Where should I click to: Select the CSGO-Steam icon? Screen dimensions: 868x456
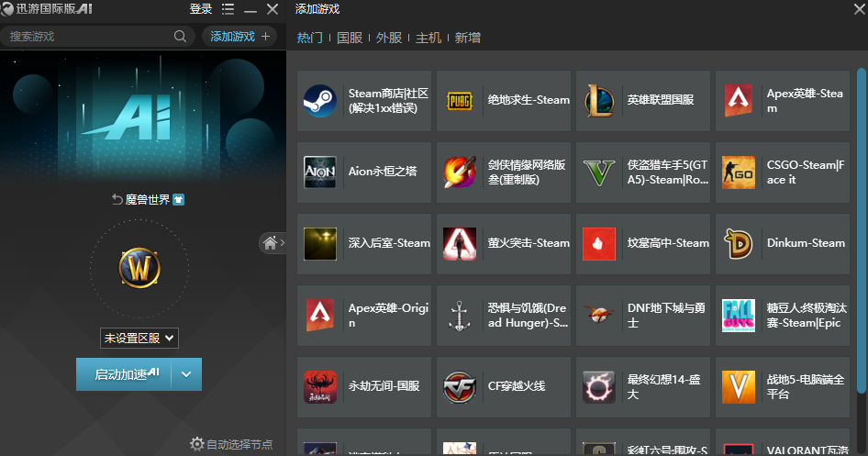click(739, 172)
